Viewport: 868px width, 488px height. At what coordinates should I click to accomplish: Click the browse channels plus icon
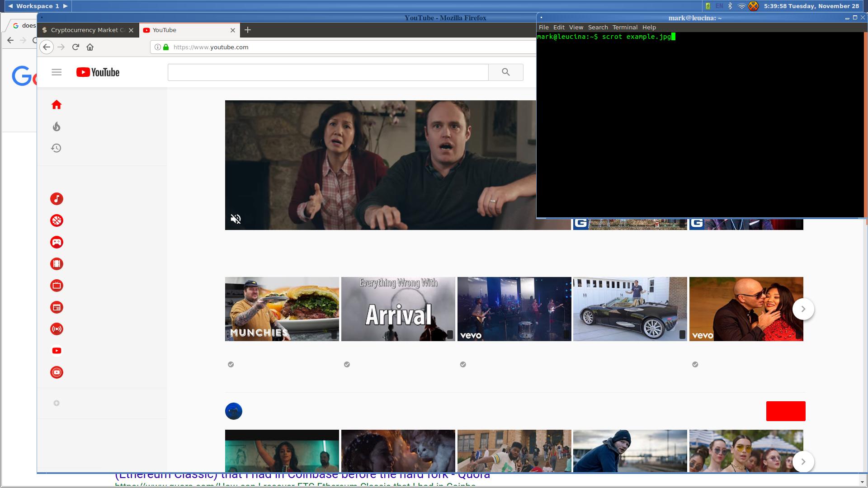[57, 403]
